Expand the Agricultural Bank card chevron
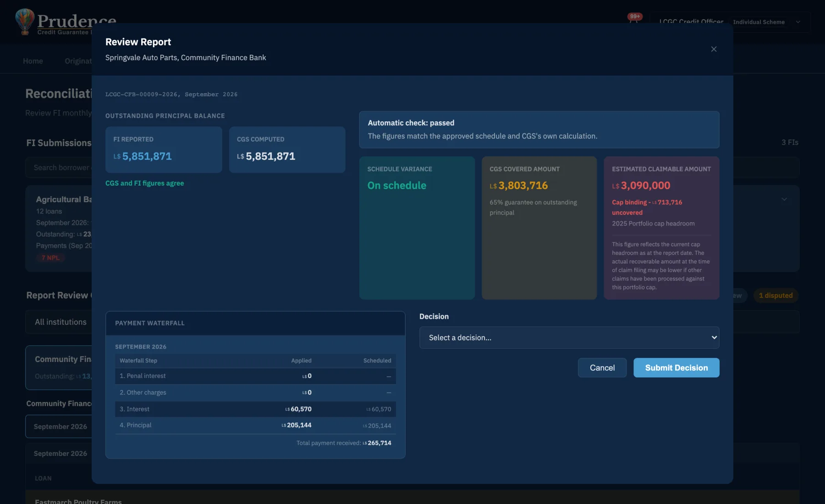The width and height of the screenshot is (825, 504). pyautogui.click(x=784, y=199)
